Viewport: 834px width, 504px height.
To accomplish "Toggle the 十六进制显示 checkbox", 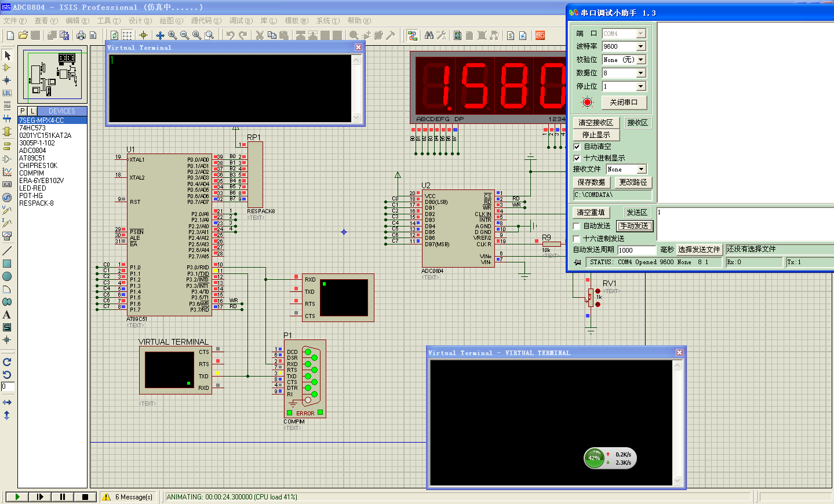I will (x=577, y=158).
